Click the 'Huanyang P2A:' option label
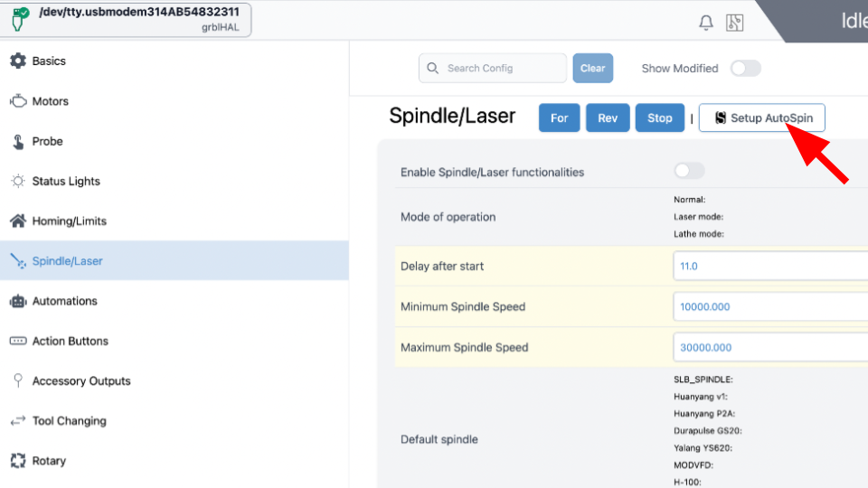Screen dimensions: 868x488 (704, 414)
